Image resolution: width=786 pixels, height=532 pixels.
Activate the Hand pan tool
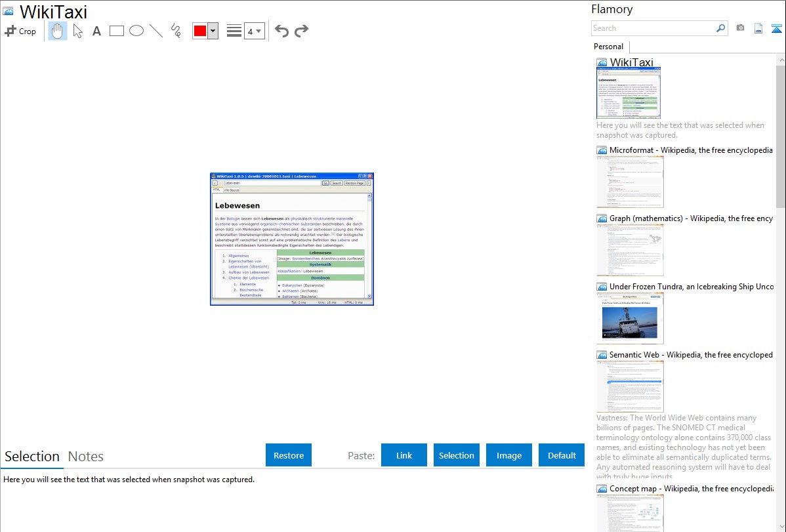click(x=58, y=31)
